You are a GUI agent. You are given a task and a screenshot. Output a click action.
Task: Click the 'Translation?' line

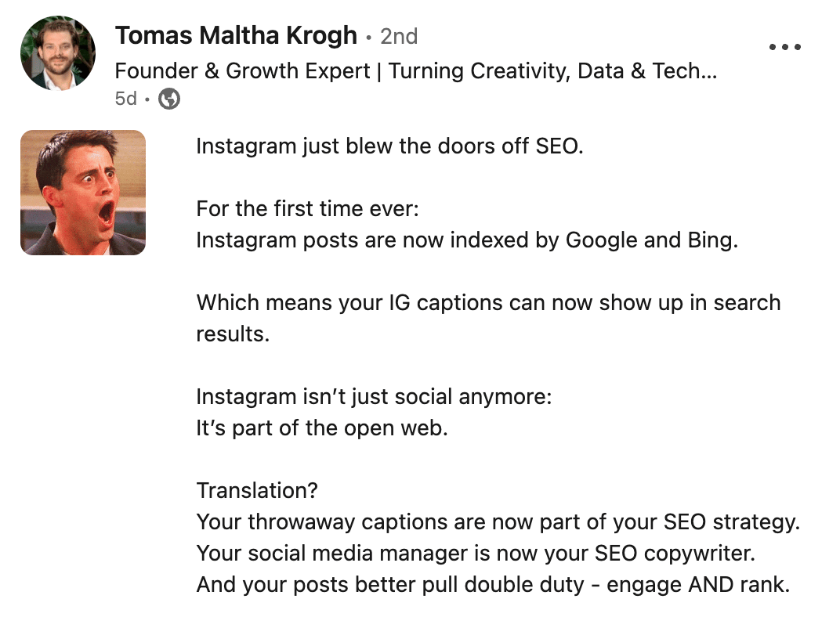(257, 491)
